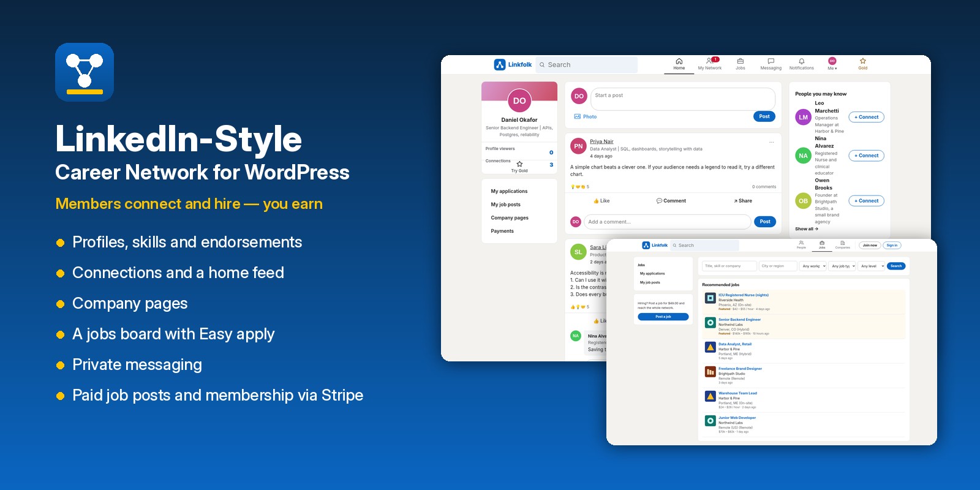Open the Any job type dropdown

click(x=843, y=266)
